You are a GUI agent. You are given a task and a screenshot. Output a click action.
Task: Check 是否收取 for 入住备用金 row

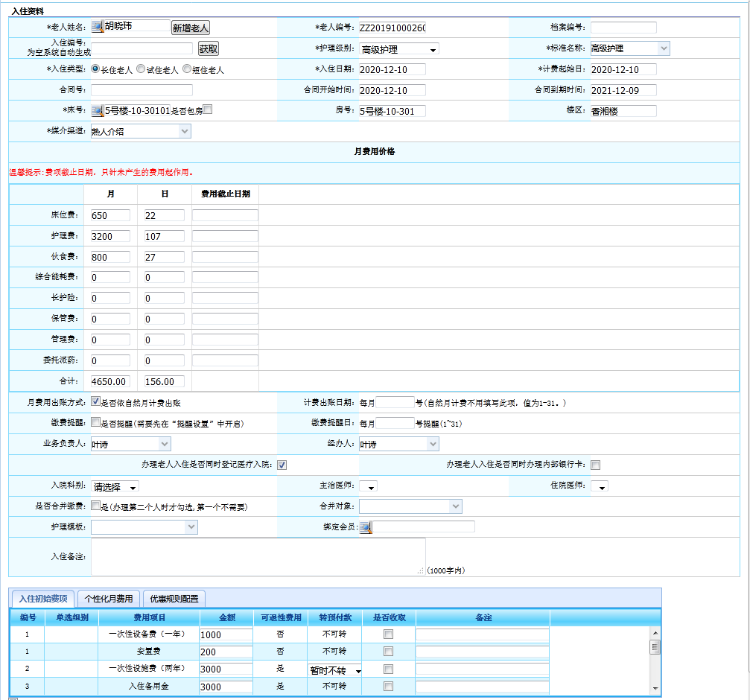[388, 687]
